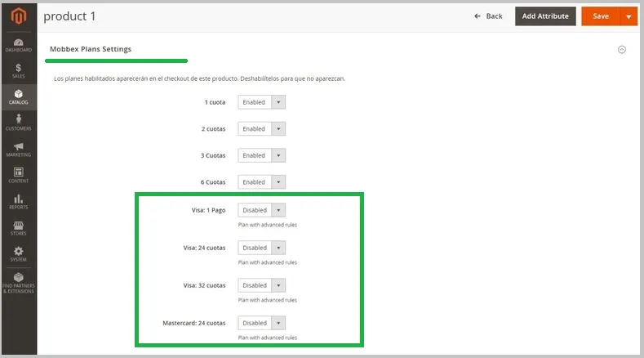Click the 2 cuotas label
The width and height of the screenshot is (644, 358).
click(213, 129)
